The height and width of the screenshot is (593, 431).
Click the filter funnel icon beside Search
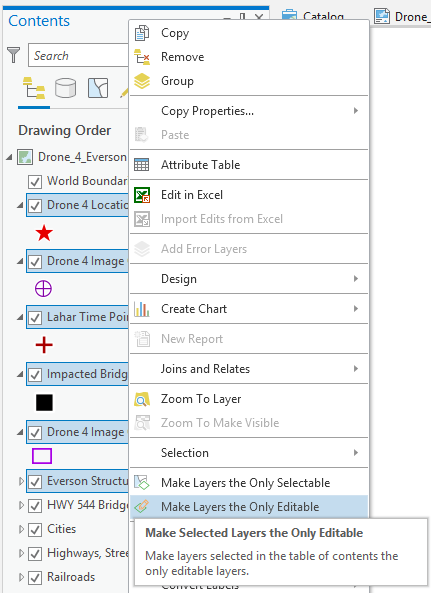tap(14, 55)
